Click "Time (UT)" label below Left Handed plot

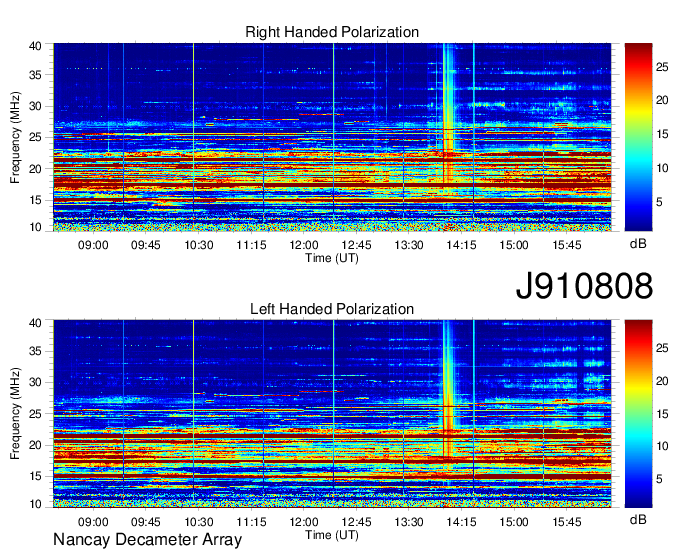332,535
